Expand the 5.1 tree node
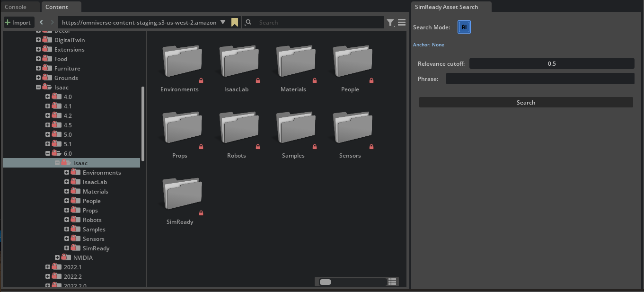The height and width of the screenshot is (292, 644). coord(48,144)
